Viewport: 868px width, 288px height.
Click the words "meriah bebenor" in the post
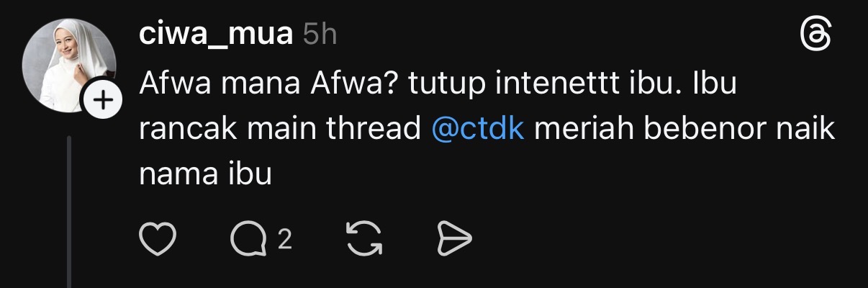(x=642, y=130)
